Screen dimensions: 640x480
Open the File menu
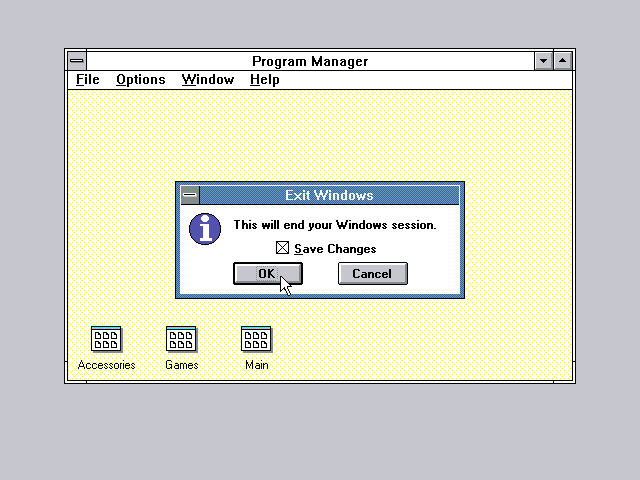[x=88, y=80]
